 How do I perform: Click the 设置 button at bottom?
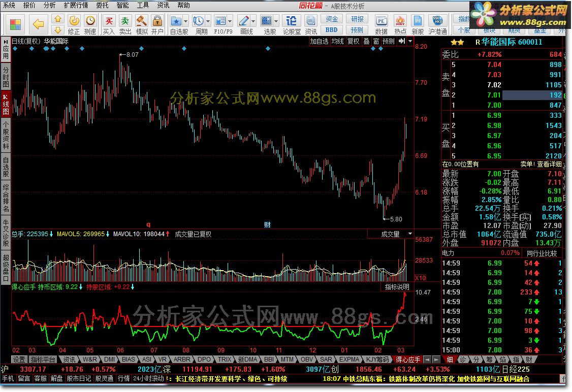pyautogui.click(x=19, y=360)
